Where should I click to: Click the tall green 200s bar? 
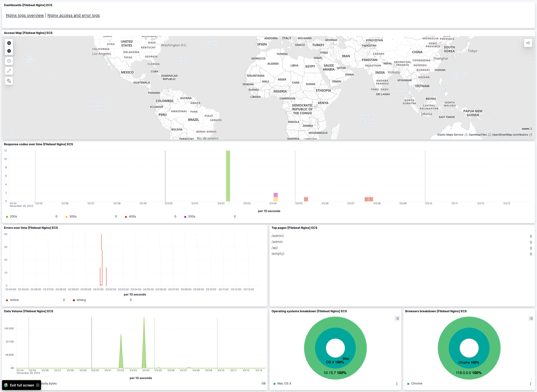pyautogui.click(x=228, y=176)
